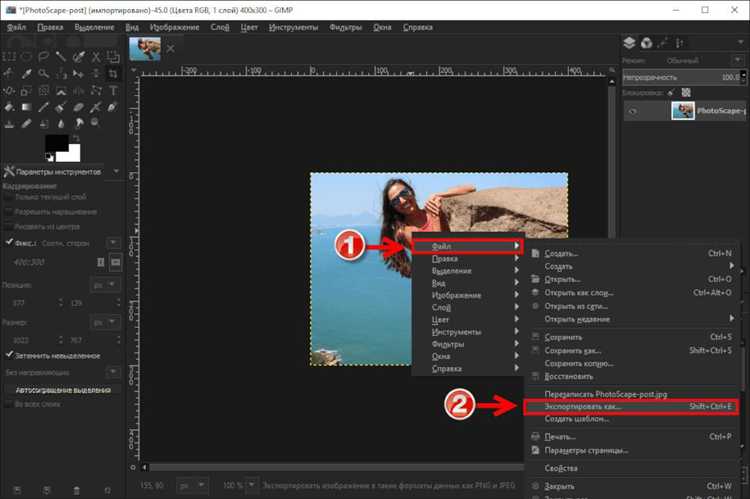The height and width of the screenshot is (499, 750).
Task: Hide the PhotoScape-post layer via eye icon
Action: [632, 112]
